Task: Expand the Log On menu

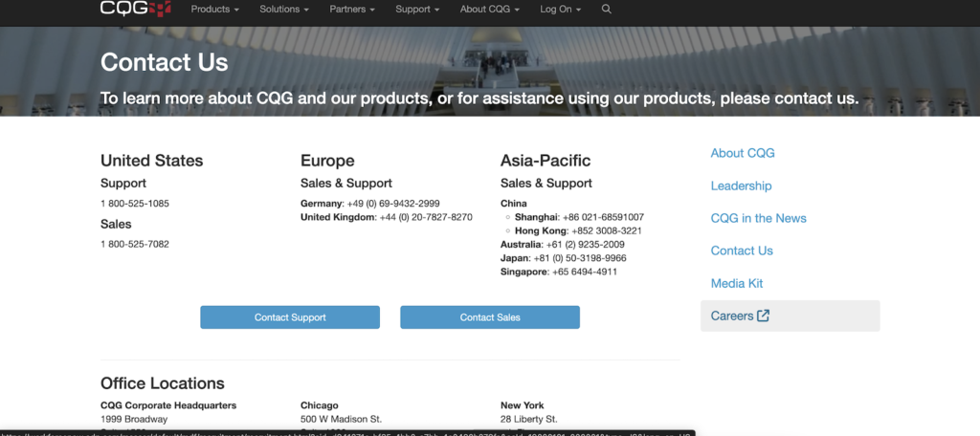Action: click(561, 10)
